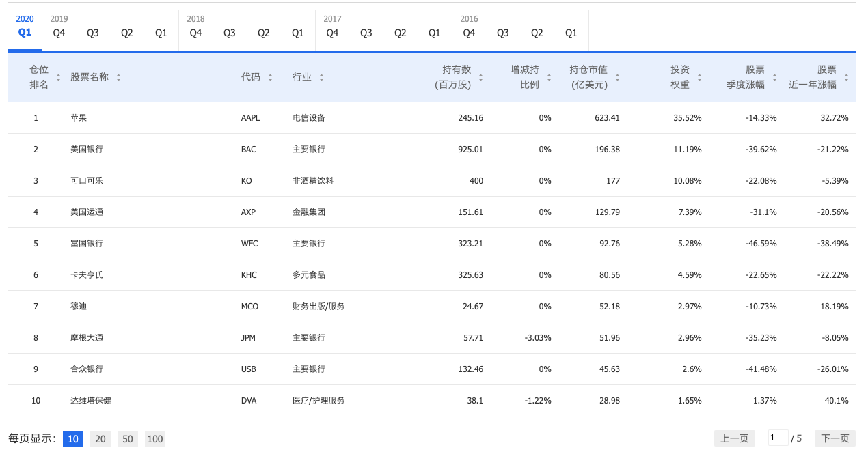The width and height of the screenshot is (868, 452).
Task: Click ticker code WFC
Action: 250,244
